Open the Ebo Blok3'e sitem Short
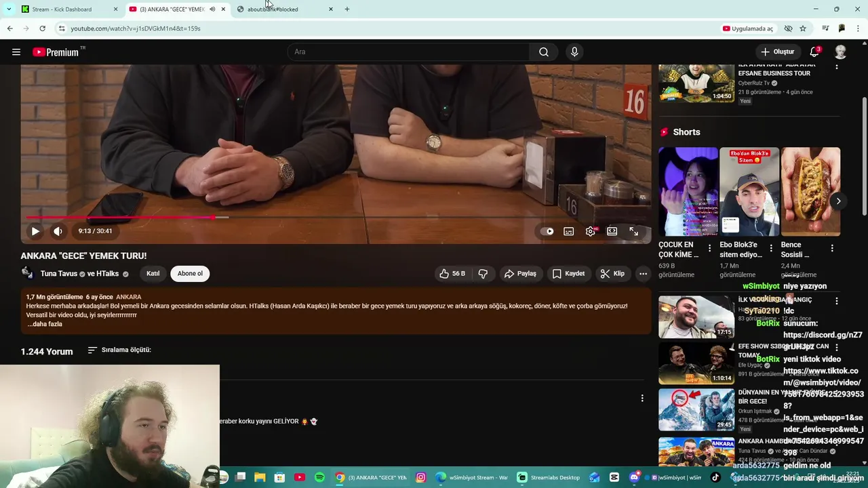 [x=749, y=192]
